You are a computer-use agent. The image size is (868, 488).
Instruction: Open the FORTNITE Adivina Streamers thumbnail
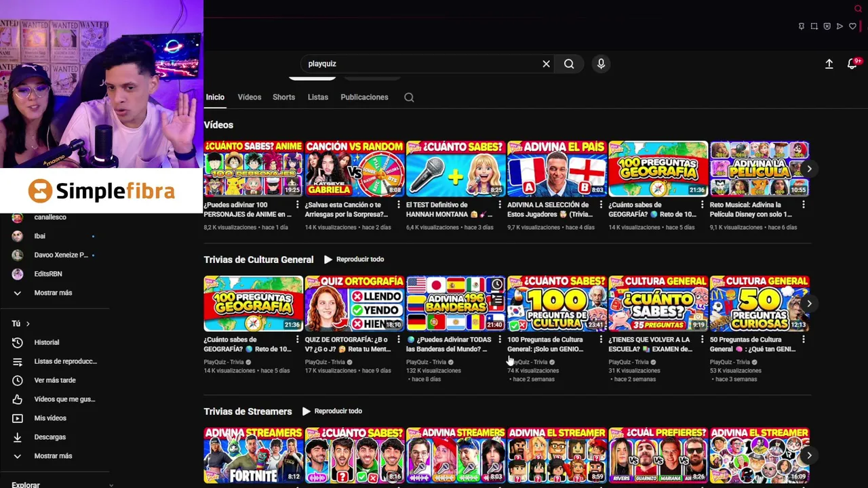(253, 455)
